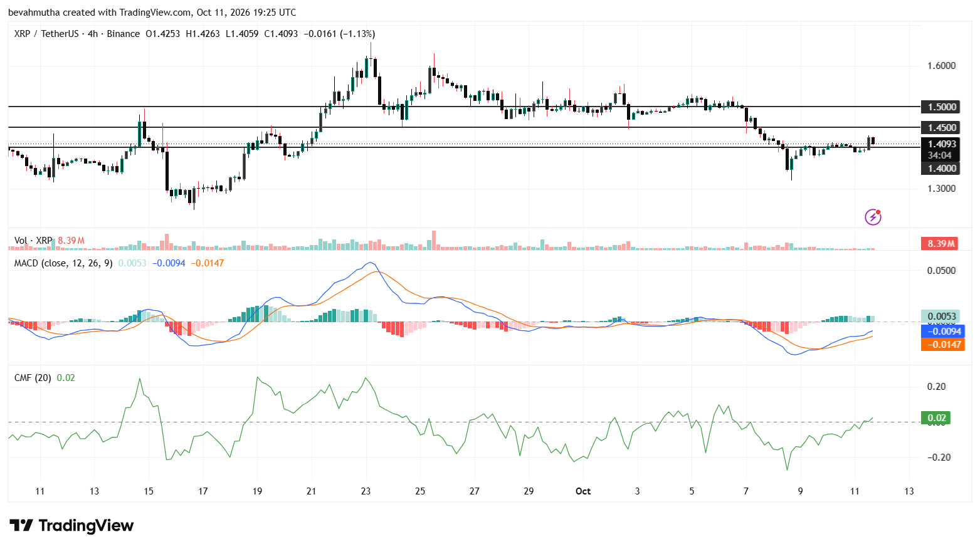980x549 pixels.
Task: Click the 1.4000 horizontal line price label
Action: tap(940, 168)
